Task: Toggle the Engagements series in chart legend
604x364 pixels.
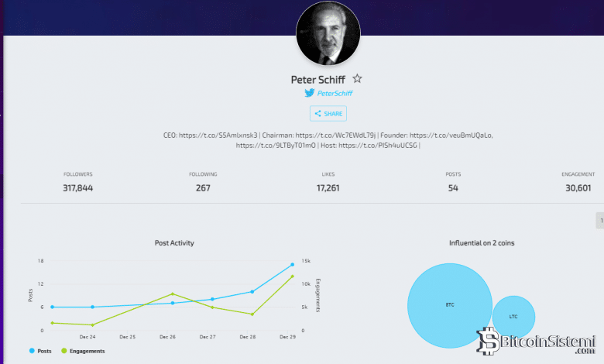Action: pyautogui.click(x=83, y=351)
